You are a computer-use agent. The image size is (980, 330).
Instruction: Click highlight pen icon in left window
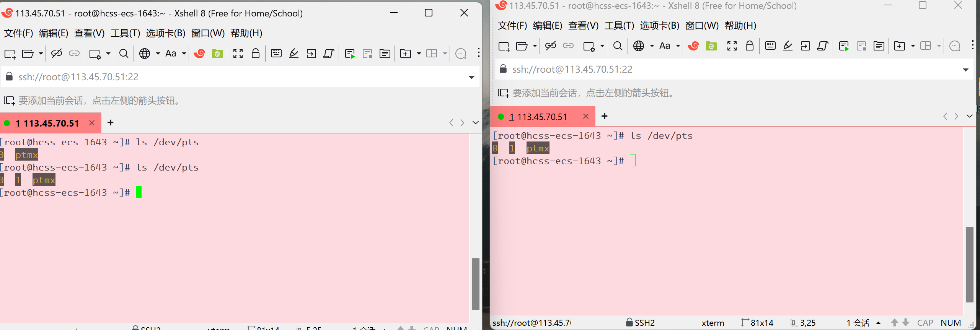point(294,54)
